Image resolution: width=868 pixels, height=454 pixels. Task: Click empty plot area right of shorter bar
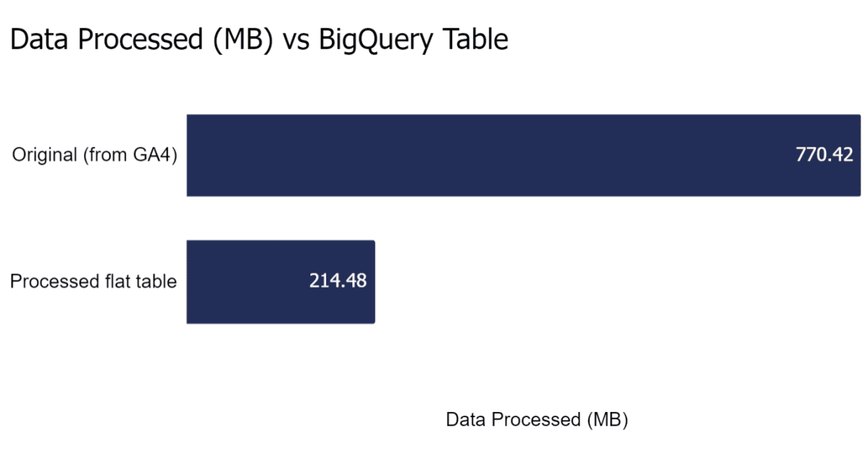(x=615, y=281)
